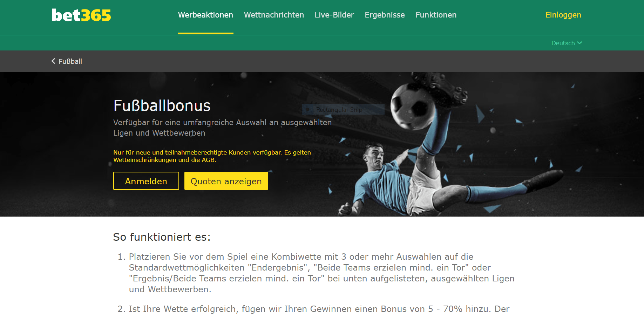Click the yellow Quoten anzeigen button
Screen dimensions: 644x314
226,181
